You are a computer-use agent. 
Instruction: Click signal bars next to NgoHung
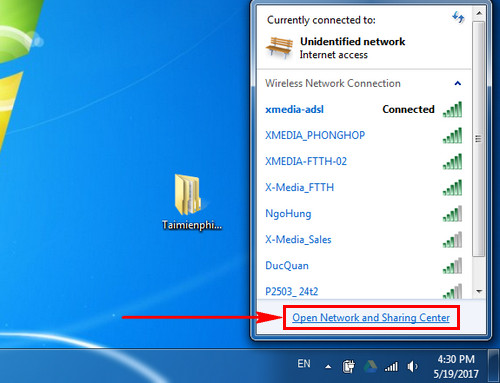click(452, 214)
